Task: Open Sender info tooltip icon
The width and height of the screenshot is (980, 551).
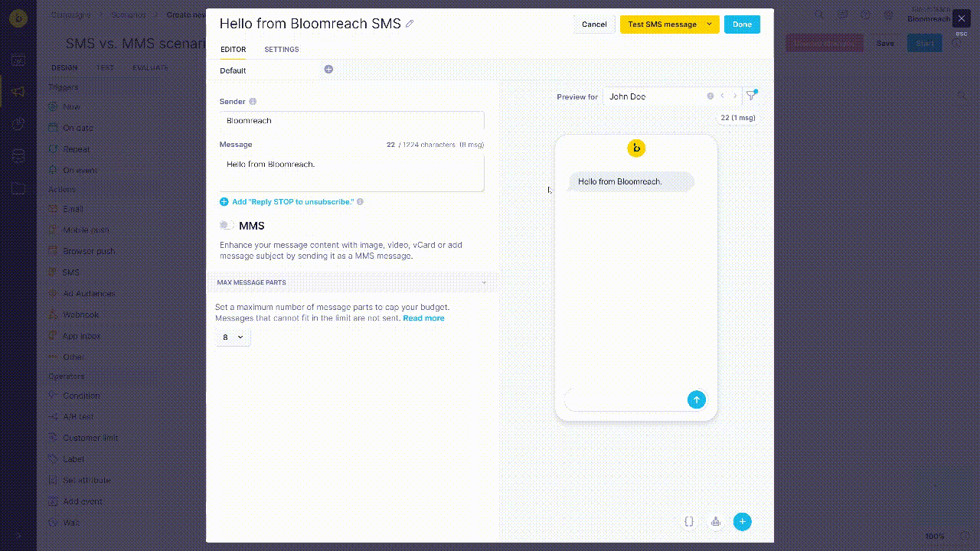Action: [253, 102]
